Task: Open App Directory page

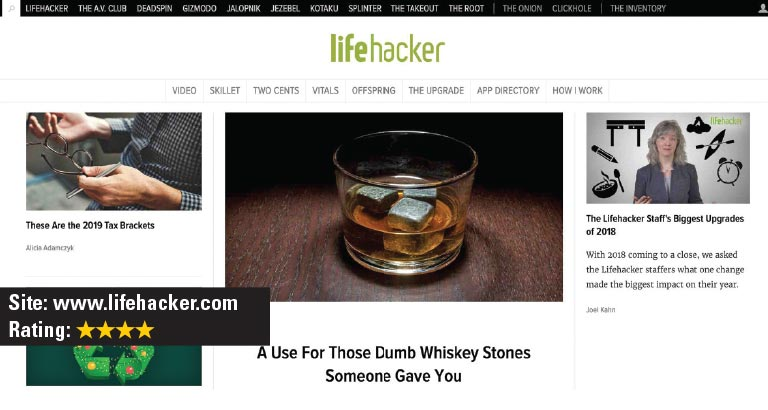Action: pyautogui.click(x=508, y=91)
